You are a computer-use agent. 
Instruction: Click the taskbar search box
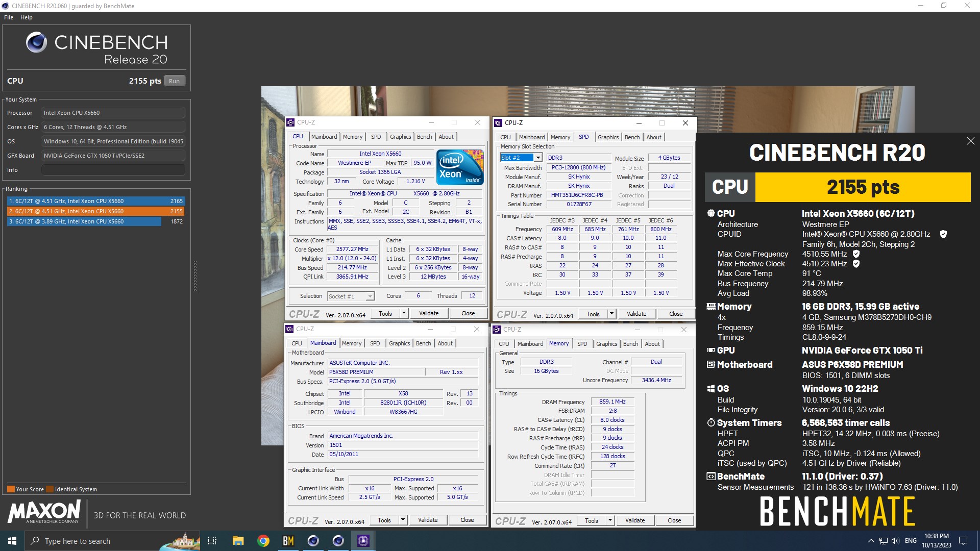tap(112, 541)
